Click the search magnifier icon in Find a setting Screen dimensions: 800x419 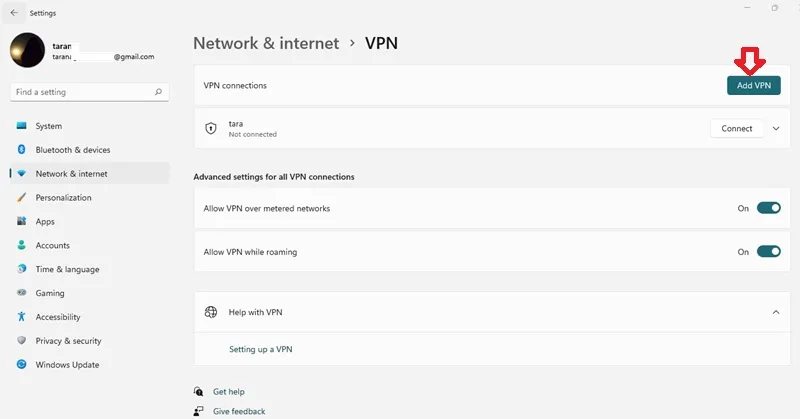[158, 92]
